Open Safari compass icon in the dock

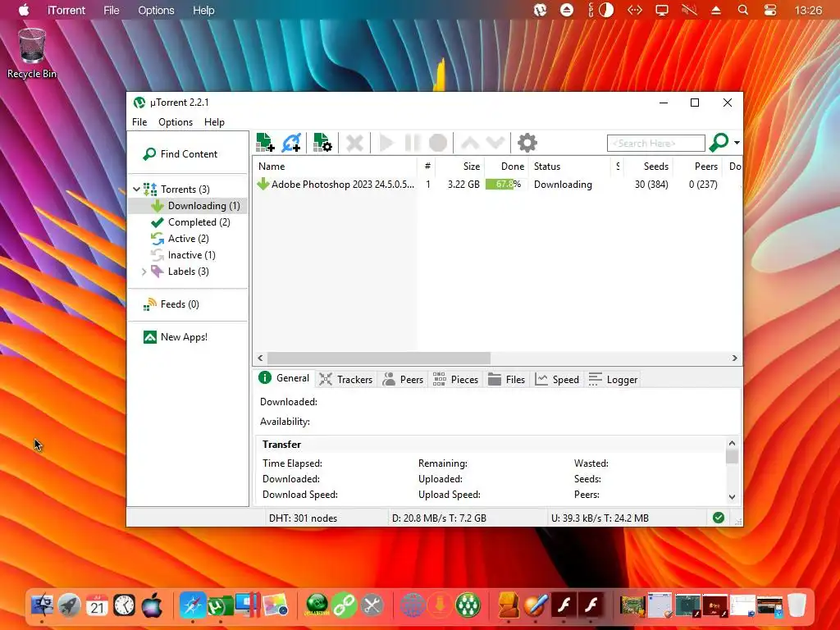[192, 605]
